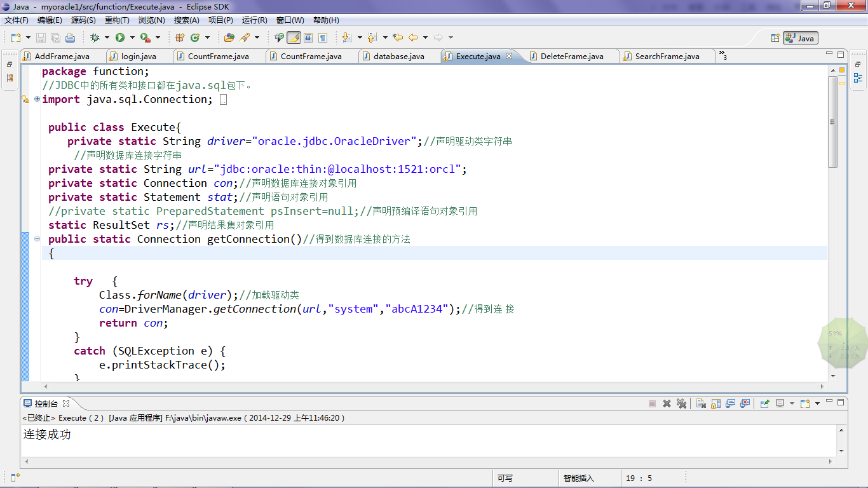Start debugging with the bug icon

point(95,37)
